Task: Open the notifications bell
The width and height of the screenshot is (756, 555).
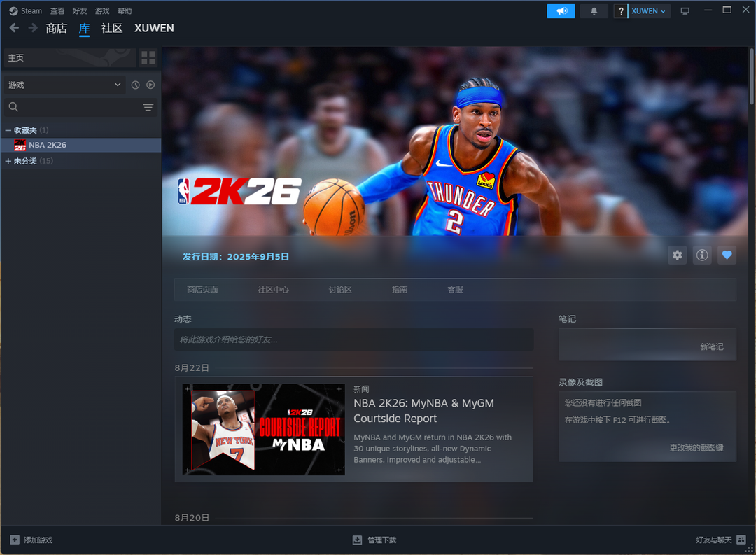Action: click(594, 11)
